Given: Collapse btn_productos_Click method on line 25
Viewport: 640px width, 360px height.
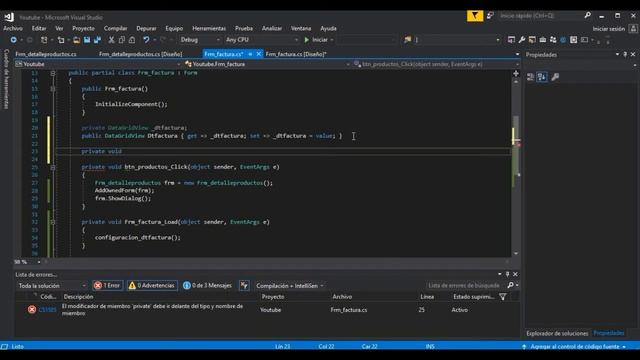Looking at the screenshot, I should 53,167.
